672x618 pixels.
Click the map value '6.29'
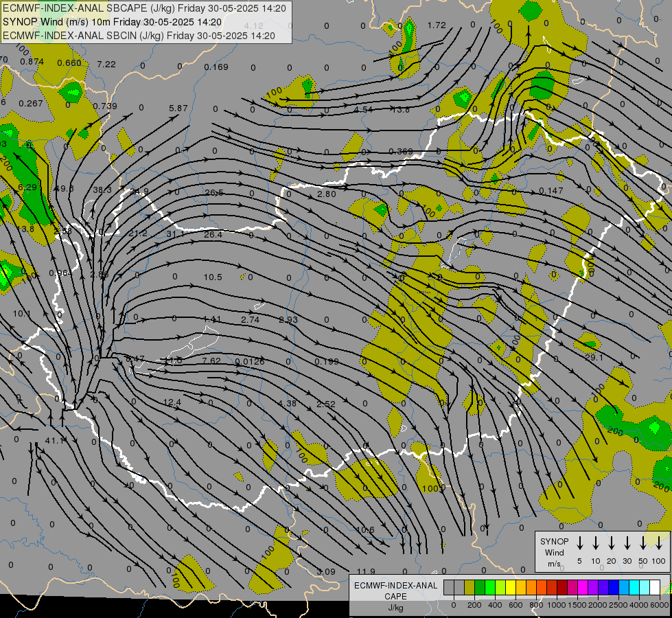point(27,187)
